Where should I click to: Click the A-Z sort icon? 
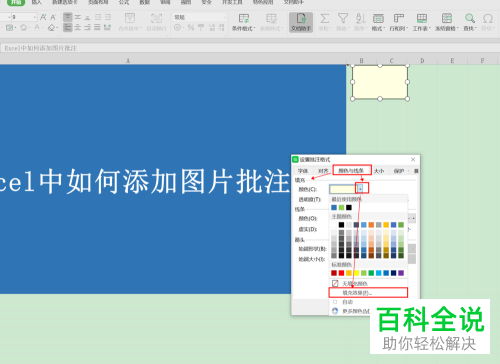(x=360, y=18)
